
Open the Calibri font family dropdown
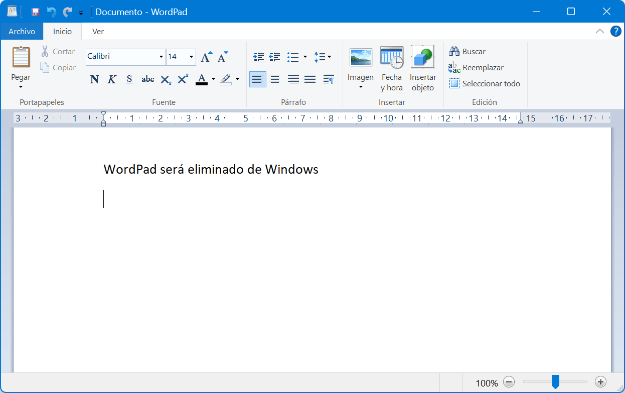coord(161,57)
